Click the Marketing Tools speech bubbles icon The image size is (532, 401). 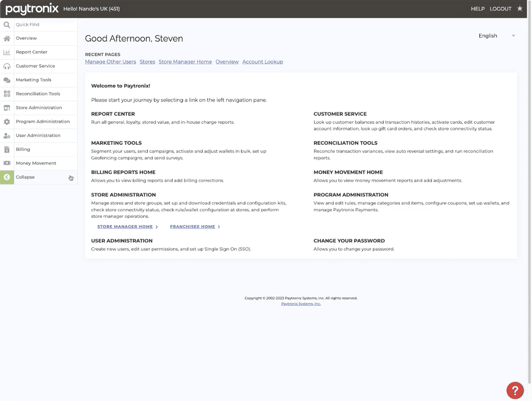(7, 80)
